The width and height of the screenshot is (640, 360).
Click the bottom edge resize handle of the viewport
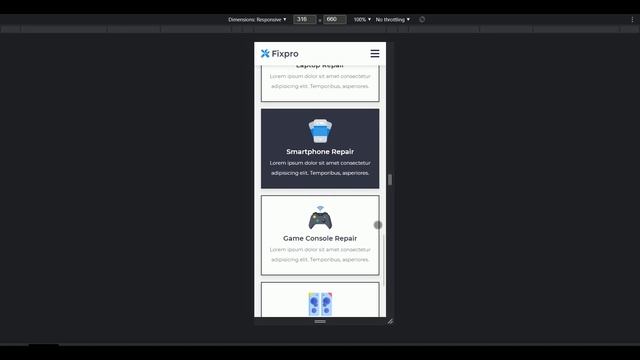320,322
